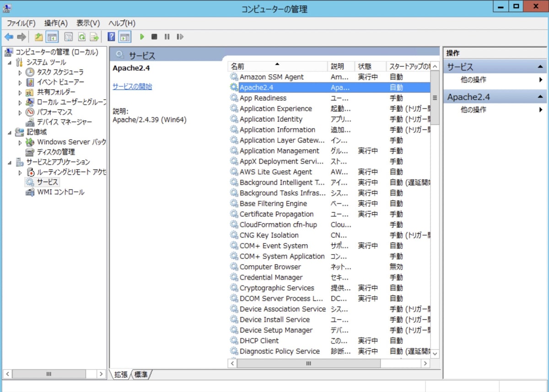Viewport: 549px width, 392px height.
Task: Select 共有フォルダー tree node
Action: [56, 92]
